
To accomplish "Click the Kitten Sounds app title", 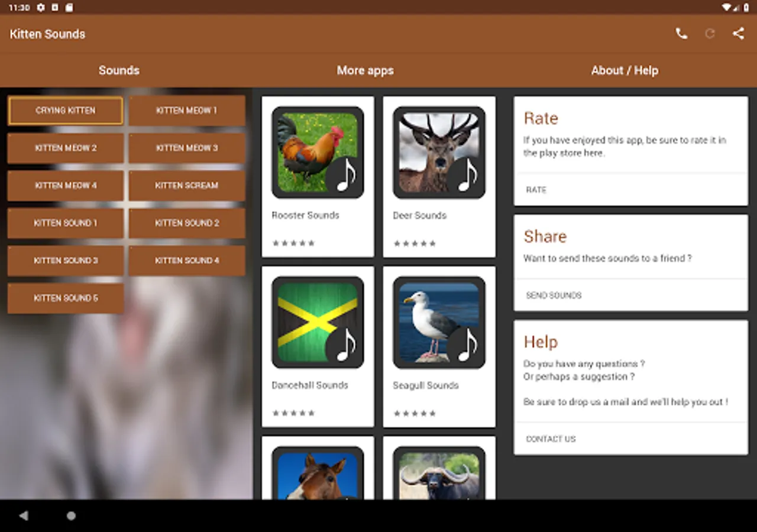I will pos(47,34).
